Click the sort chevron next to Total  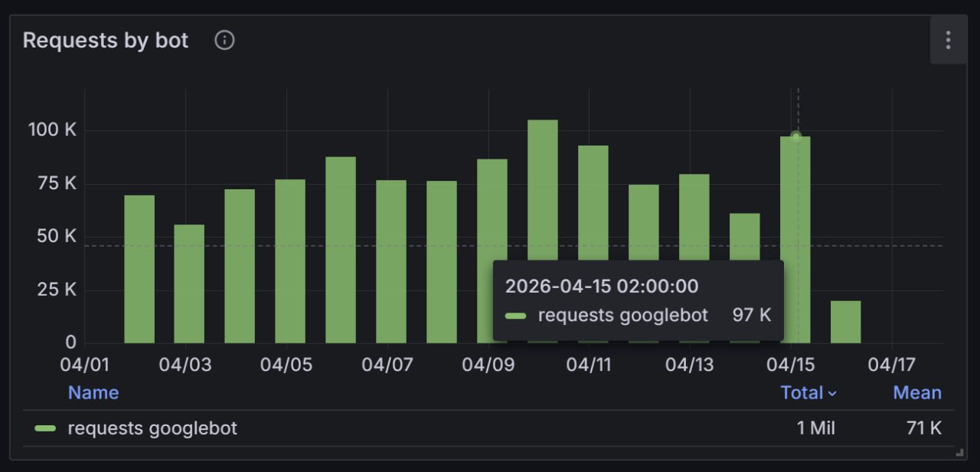tap(832, 394)
